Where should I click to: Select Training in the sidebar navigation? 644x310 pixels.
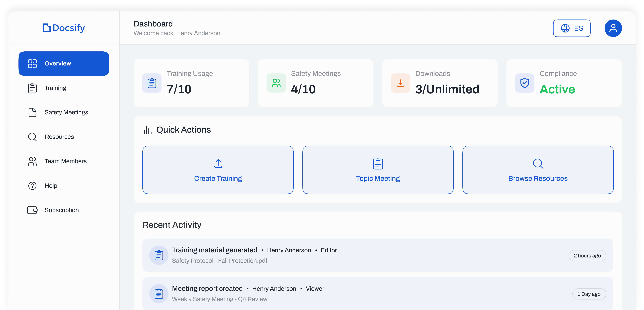click(56, 88)
